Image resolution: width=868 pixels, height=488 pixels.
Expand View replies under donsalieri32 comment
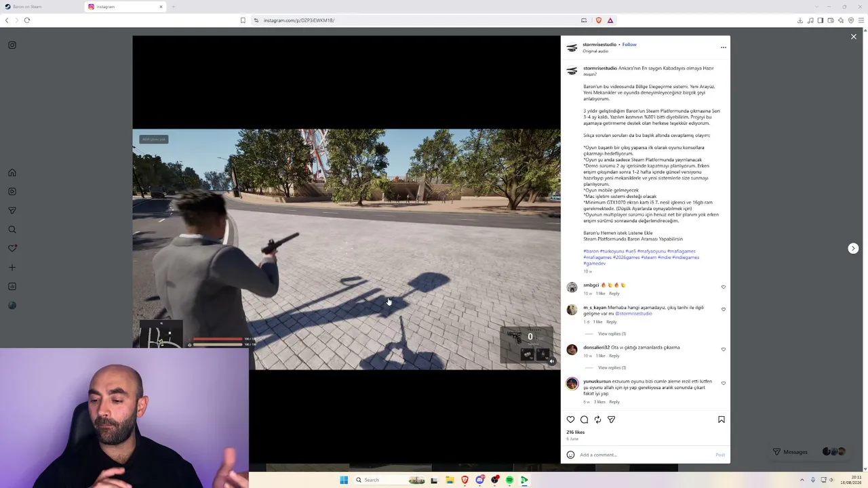pos(612,367)
